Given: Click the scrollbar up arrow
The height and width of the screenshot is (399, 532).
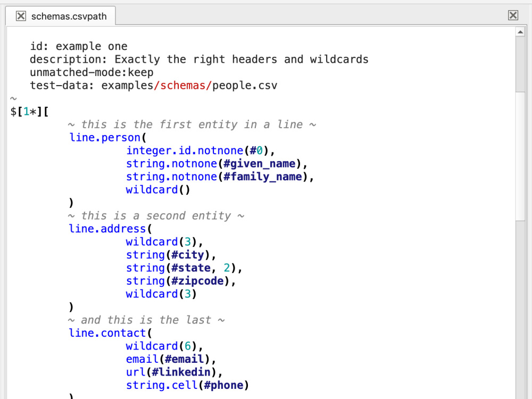Looking at the screenshot, I should (520, 32).
